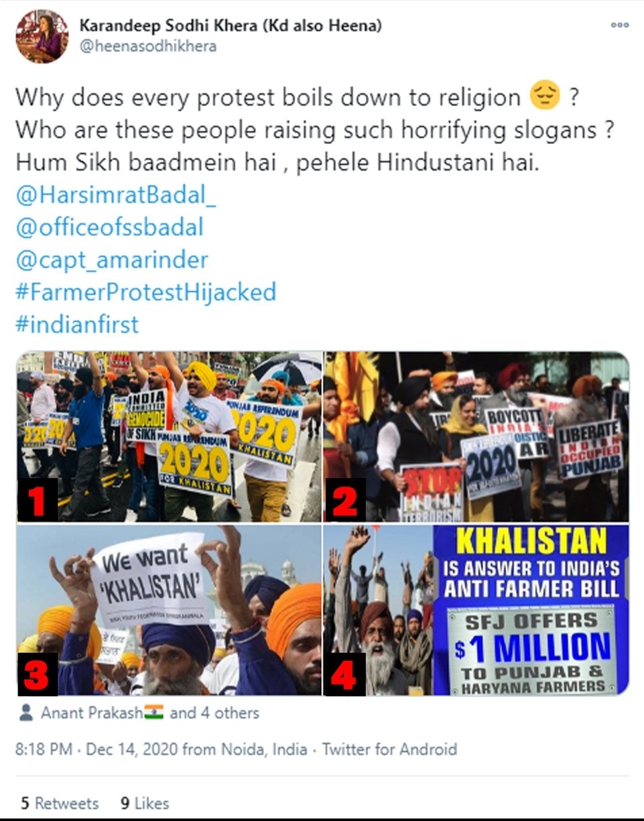Open the @capt_amarinder mention
Image resolution: width=644 pixels, height=821 pixels.
(111, 260)
